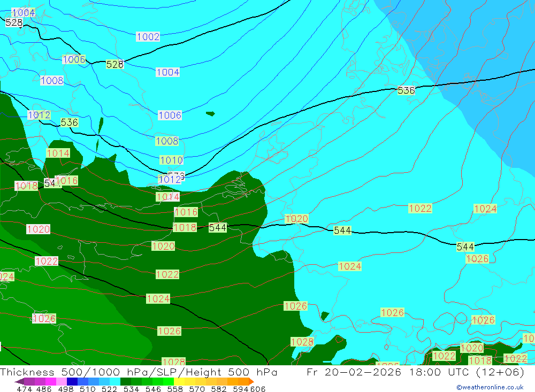The height and width of the screenshot is (392, 535).
Task: Select the darkest green legend swatch
Action: coord(126,381)
